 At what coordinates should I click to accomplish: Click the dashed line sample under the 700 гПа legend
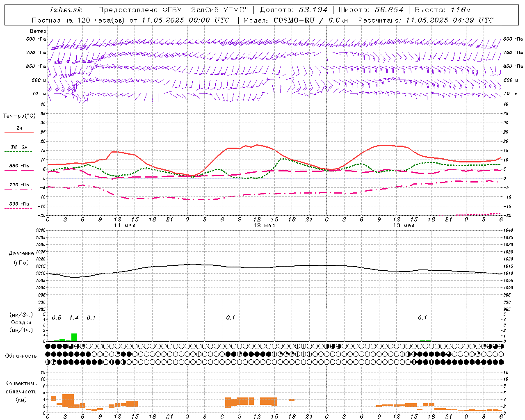pos(18,189)
